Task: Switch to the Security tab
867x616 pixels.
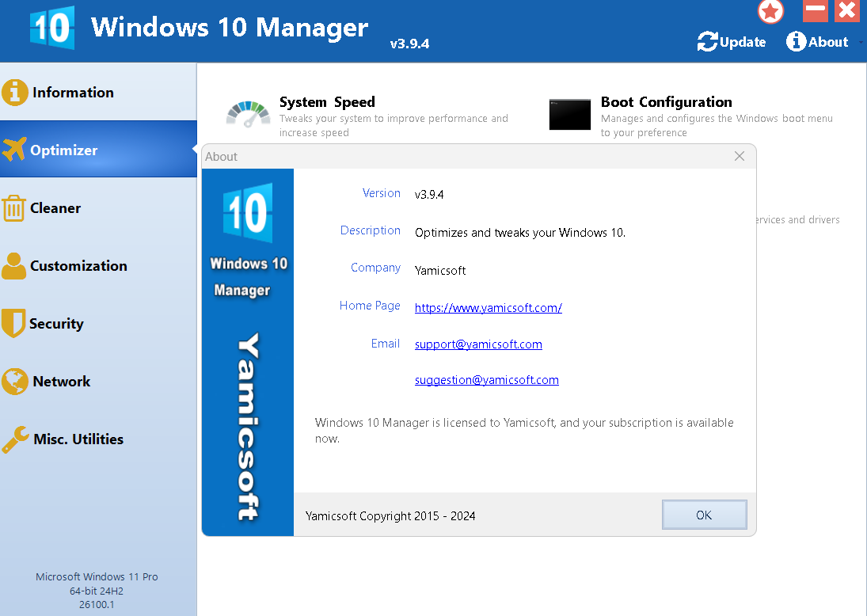Action: pos(98,324)
